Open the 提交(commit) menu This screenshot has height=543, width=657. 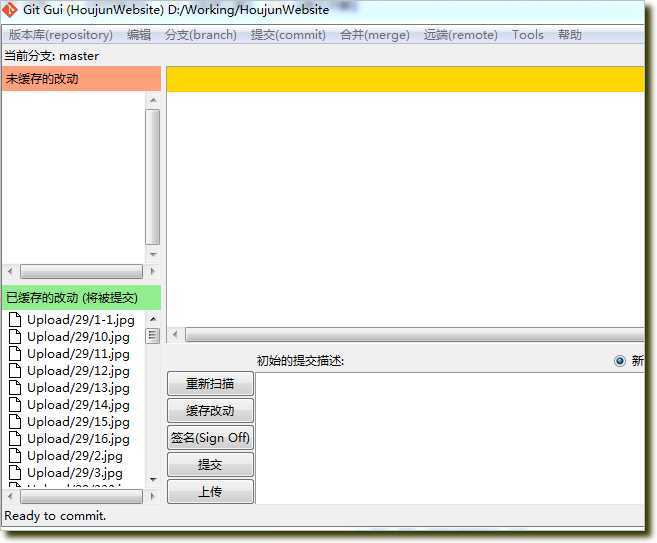pyautogui.click(x=288, y=35)
